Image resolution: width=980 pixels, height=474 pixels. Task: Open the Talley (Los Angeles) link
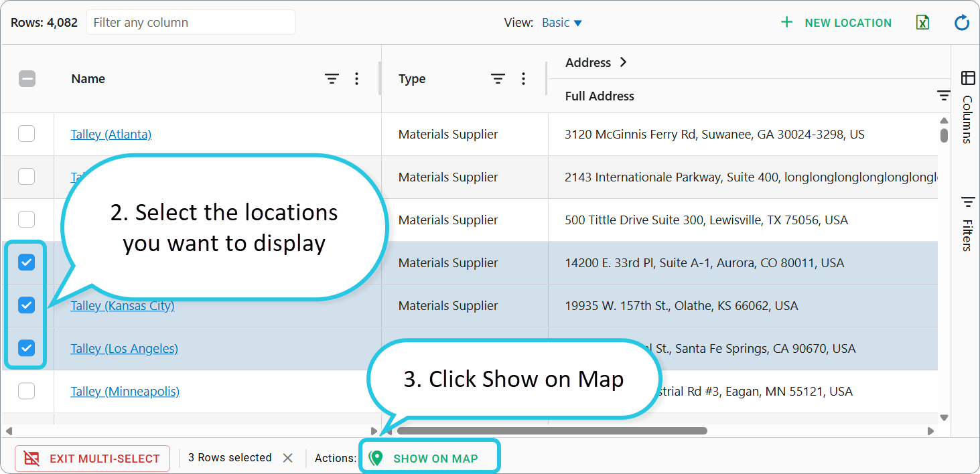pyautogui.click(x=125, y=349)
